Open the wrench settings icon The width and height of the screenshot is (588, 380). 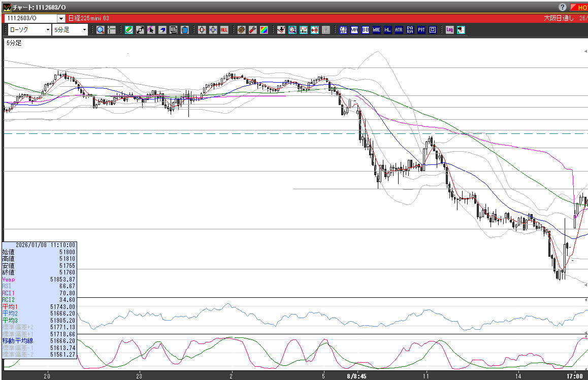click(252, 30)
